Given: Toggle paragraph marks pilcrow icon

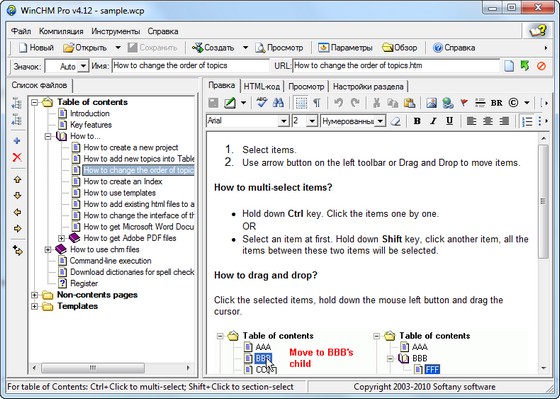Looking at the screenshot, I should click(x=316, y=103).
